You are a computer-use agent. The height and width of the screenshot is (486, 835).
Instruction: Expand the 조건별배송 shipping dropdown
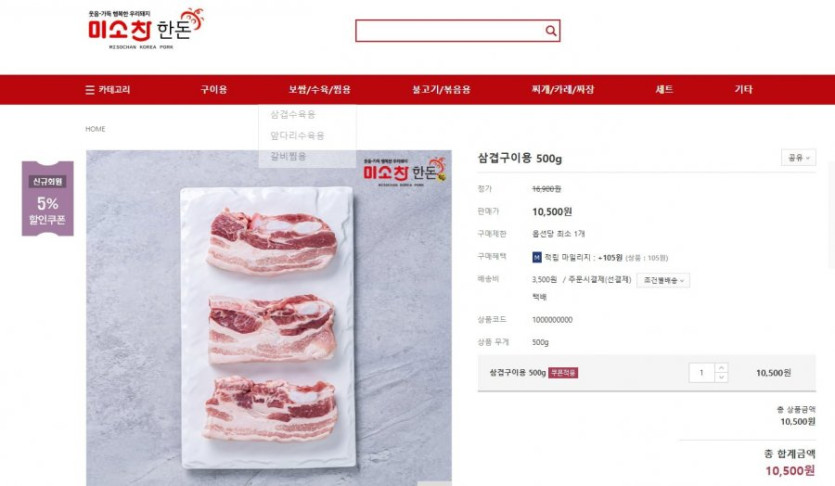tap(663, 280)
